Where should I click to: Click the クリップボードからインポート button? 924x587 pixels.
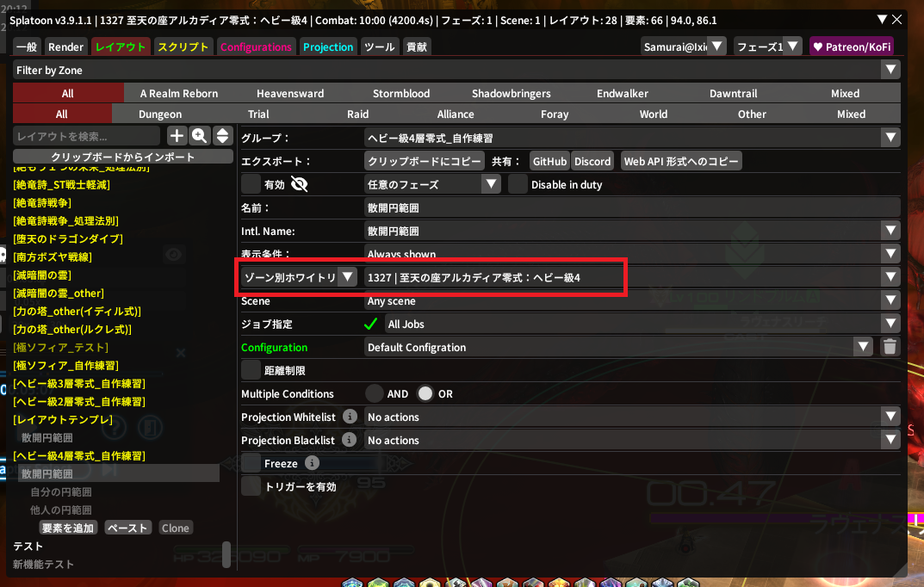coord(123,157)
